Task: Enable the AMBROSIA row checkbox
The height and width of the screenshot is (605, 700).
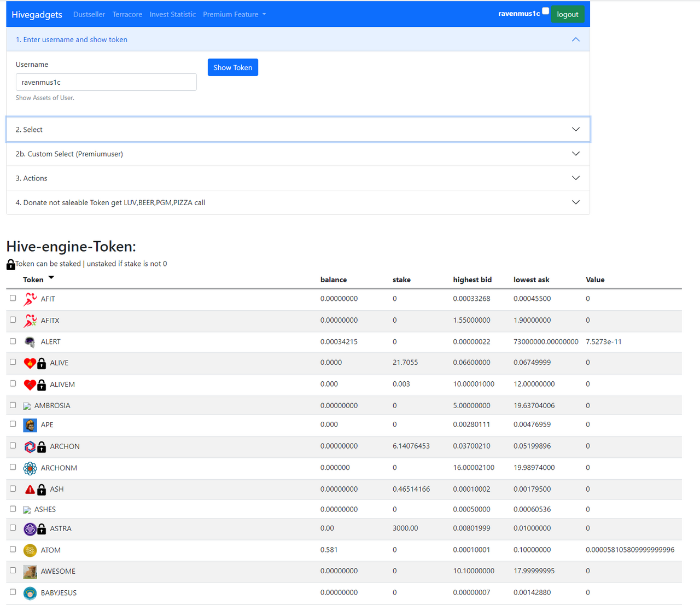Action: [13, 405]
